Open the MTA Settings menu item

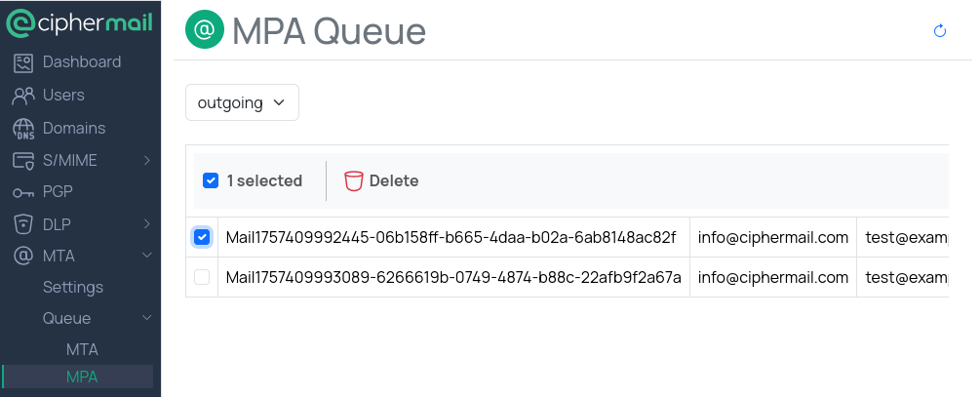pos(73,287)
